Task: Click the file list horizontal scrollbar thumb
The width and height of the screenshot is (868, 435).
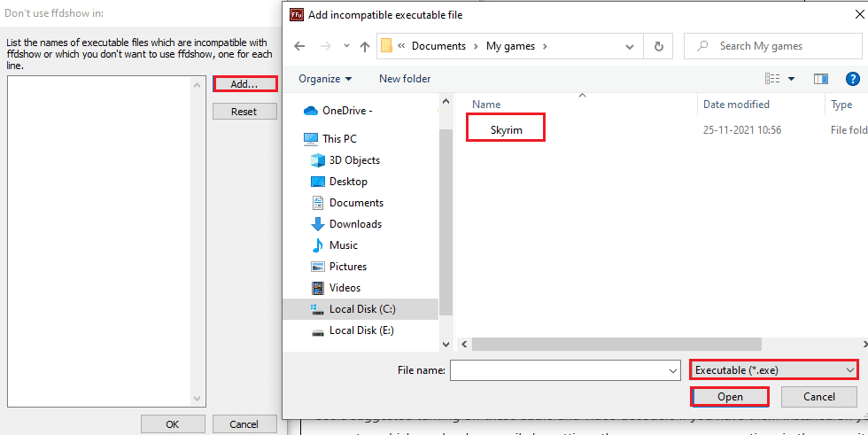Action: pos(616,345)
